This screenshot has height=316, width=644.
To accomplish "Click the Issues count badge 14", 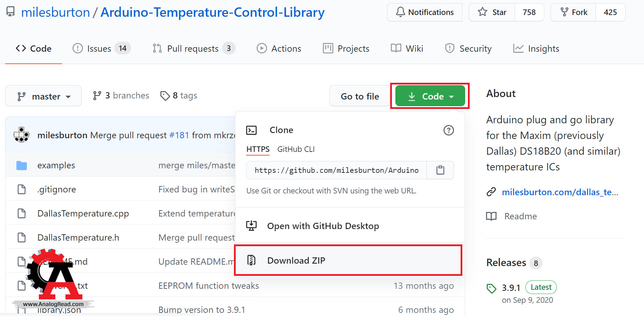I will tap(123, 48).
